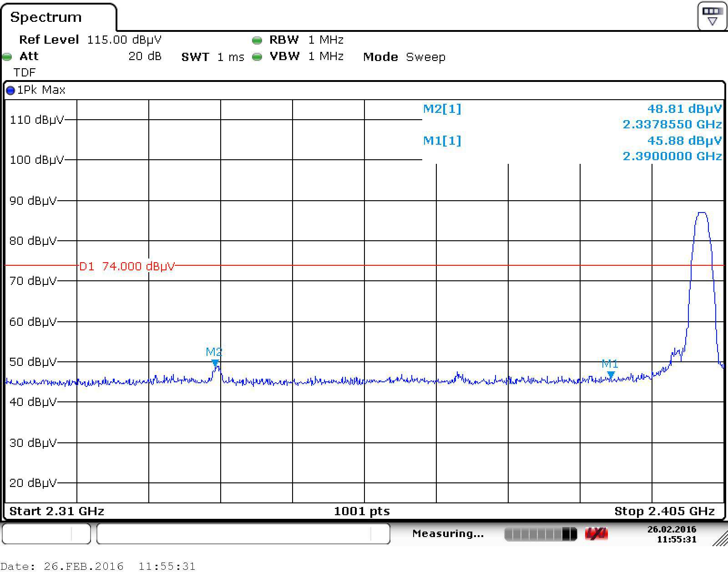This screenshot has width=728, height=588.
Task: Click the red LXI status icon
Action: point(596,534)
